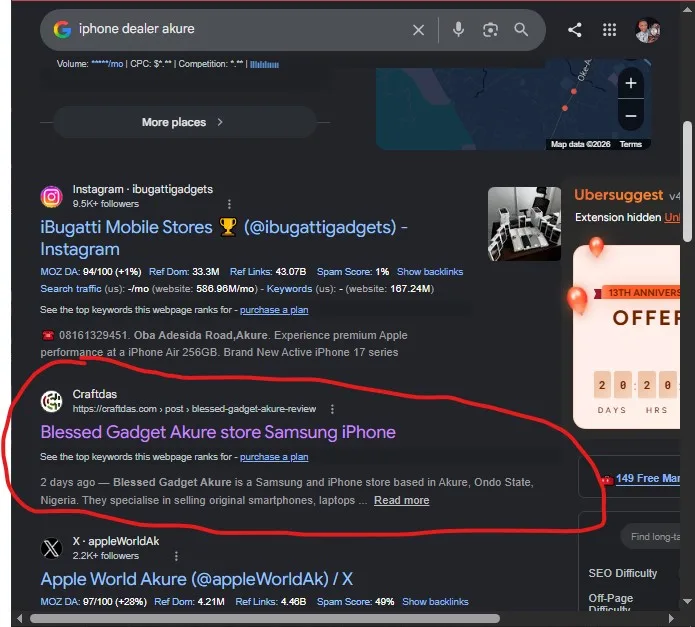Click MOZ DA 94/100 metric
The height and width of the screenshot is (627, 695).
[x=91, y=272]
